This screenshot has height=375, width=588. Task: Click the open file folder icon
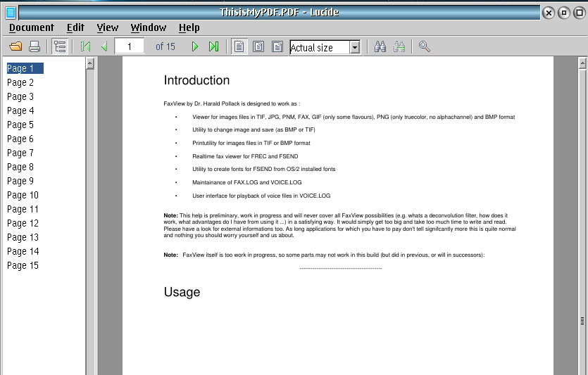point(15,47)
